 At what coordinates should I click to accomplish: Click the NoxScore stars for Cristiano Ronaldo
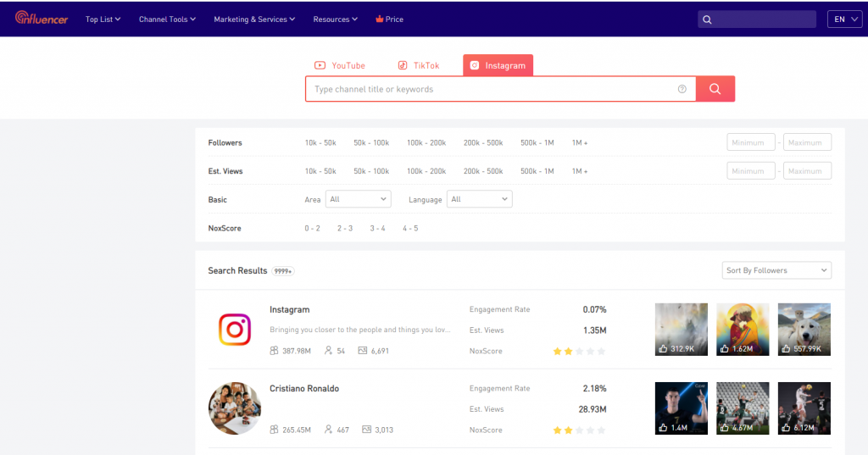(x=579, y=430)
